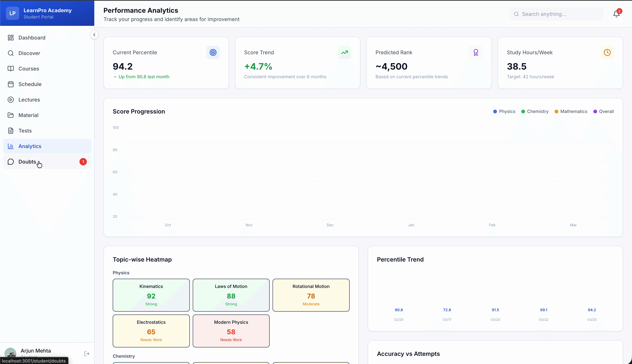Toggle the Overall series in the chart legend
Screen dimensions: 632x364
603,111
